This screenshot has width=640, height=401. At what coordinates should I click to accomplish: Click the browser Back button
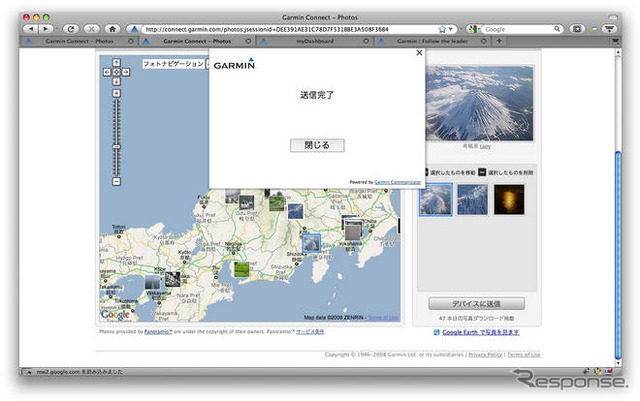(31, 29)
